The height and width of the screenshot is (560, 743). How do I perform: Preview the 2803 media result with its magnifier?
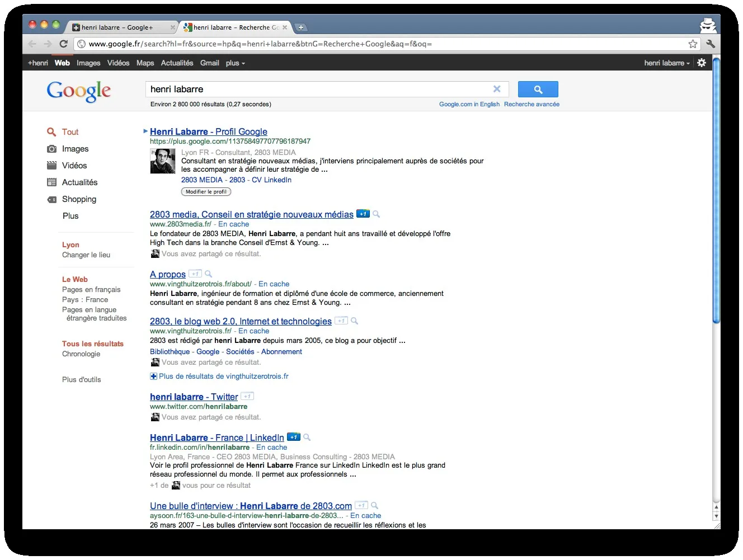point(377,214)
